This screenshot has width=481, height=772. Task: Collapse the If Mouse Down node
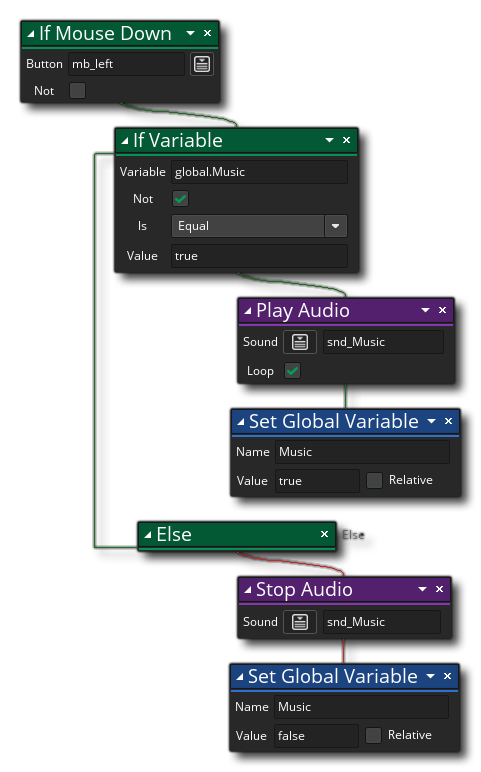(31, 34)
